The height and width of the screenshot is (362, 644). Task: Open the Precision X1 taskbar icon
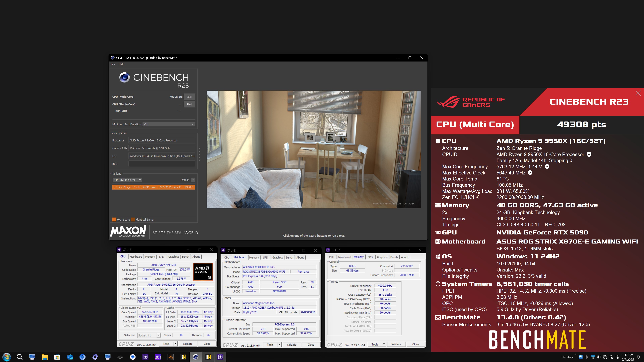tap(158, 357)
